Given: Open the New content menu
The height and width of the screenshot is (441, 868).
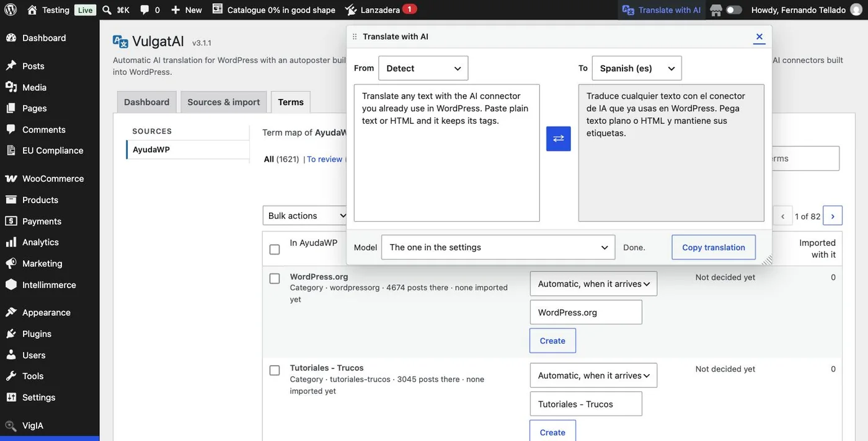Looking at the screenshot, I should pos(186,10).
